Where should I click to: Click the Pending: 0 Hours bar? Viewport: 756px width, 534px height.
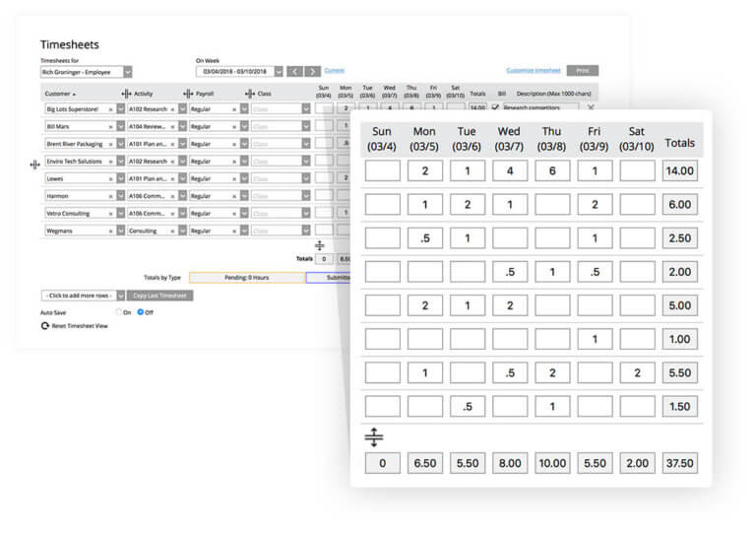247,278
